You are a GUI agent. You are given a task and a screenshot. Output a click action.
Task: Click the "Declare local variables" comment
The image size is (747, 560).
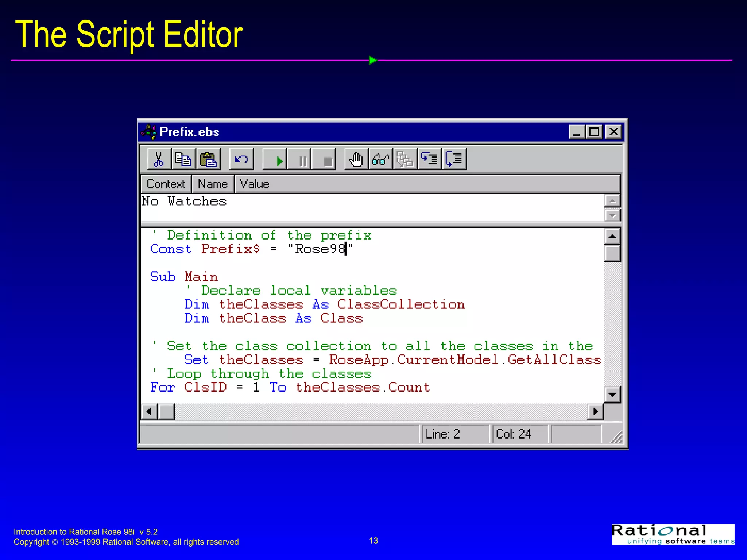291,291
